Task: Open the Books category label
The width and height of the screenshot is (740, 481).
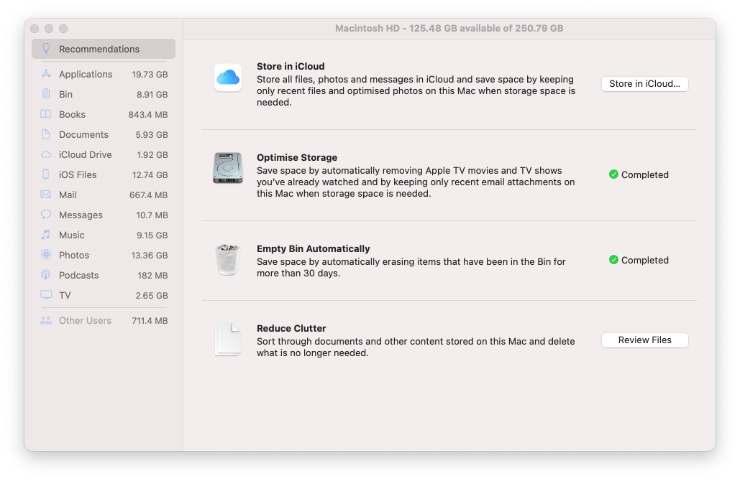Action: click(x=72, y=114)
